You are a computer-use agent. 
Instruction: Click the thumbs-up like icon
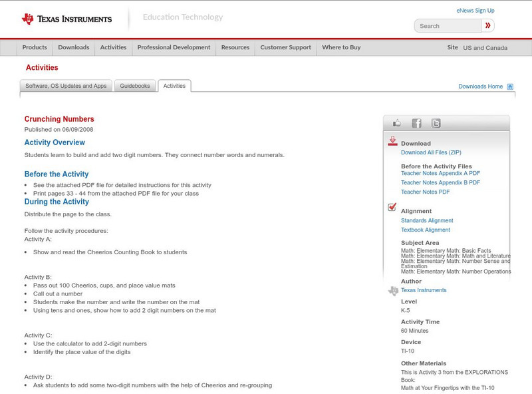pyautogui.click(x=397, y=123)
